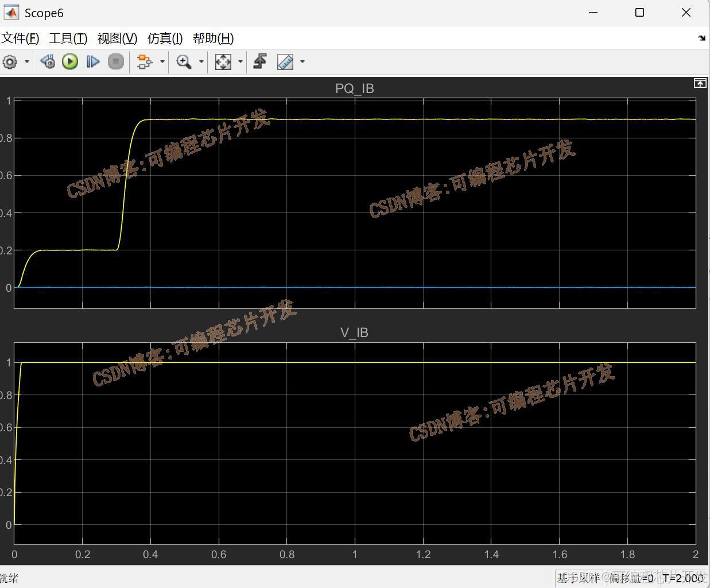Select the Zoom magnifier tool
Screen dimensions: 710x588
[x=184, y=61]
